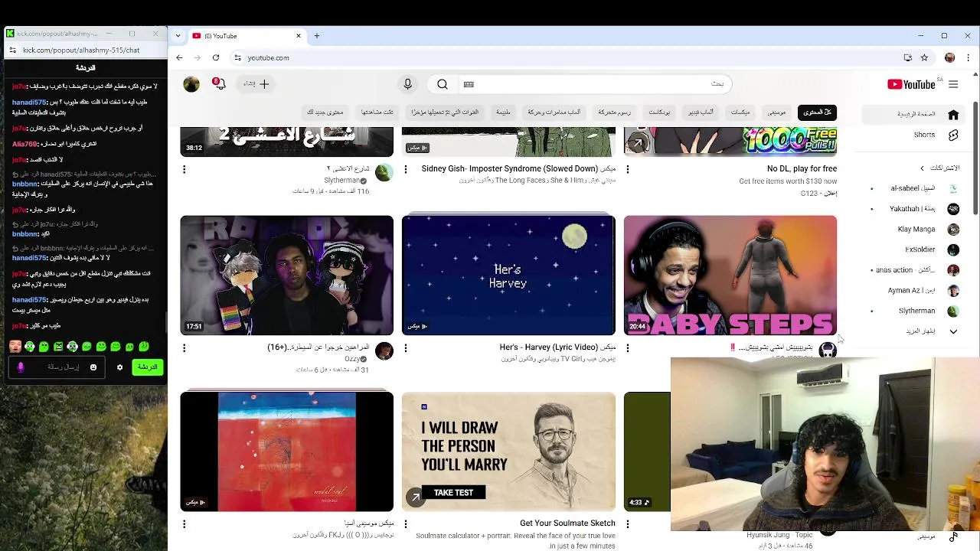Open the BABY STEPS video thumbnail
The height and width of the screenshot is (551, 980).
(730, 275)
